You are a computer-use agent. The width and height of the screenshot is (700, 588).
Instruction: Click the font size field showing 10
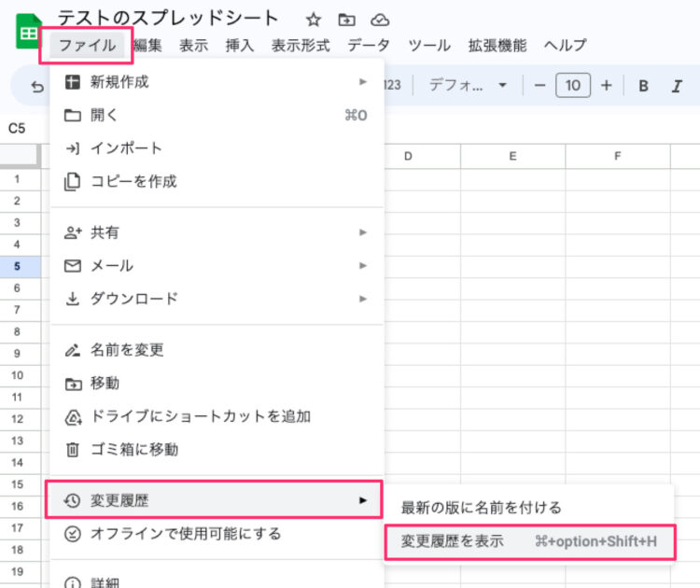point(573,85)
